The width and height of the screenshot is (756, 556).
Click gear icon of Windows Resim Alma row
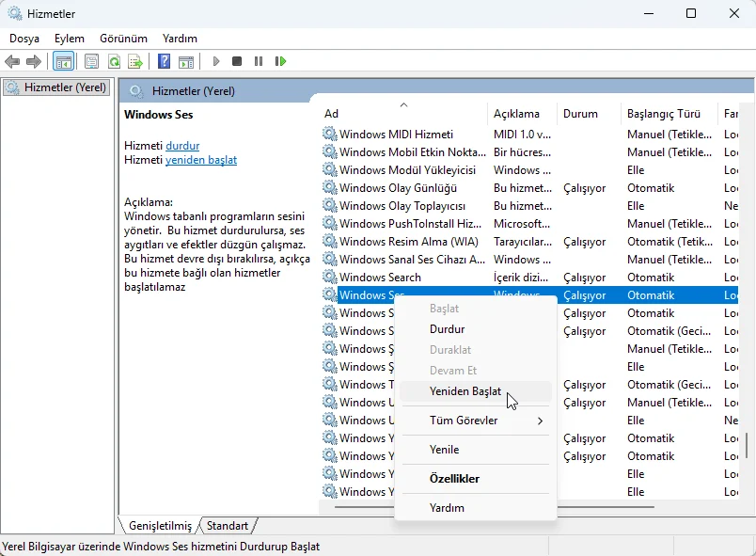pos(330,241)
